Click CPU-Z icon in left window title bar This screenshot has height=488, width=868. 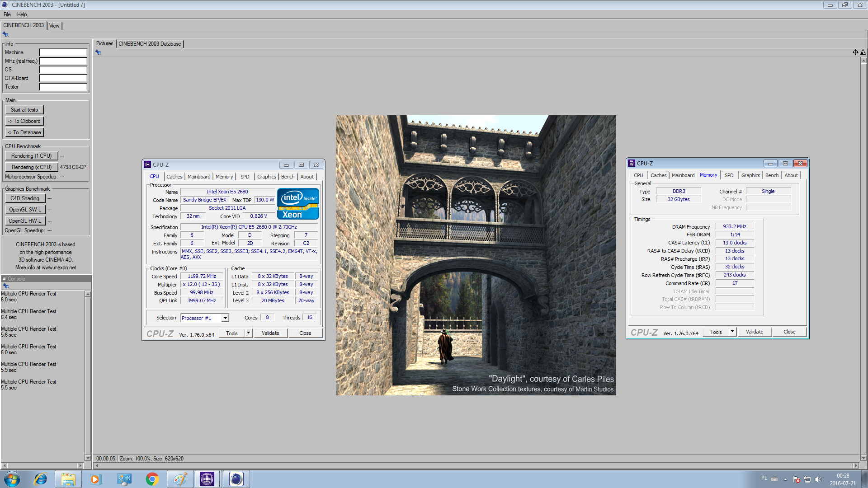[x=147, y=165]
